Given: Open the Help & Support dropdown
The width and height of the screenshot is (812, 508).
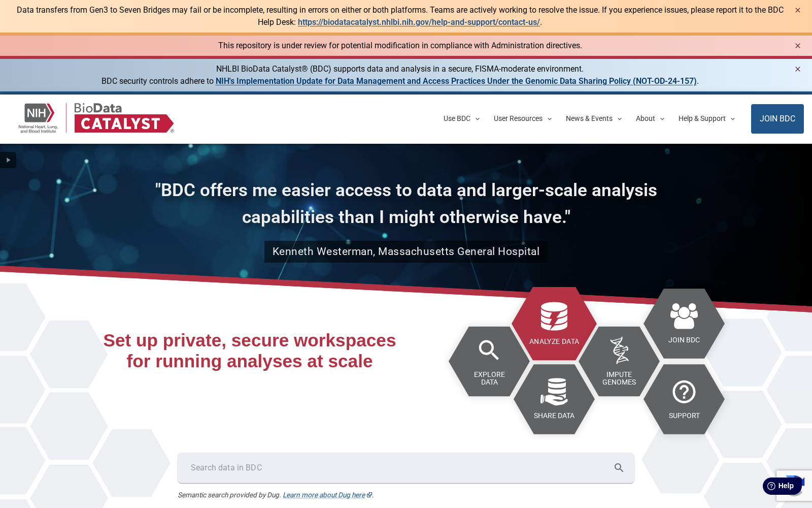Looking at the screenshot, I should click(706, 119).
